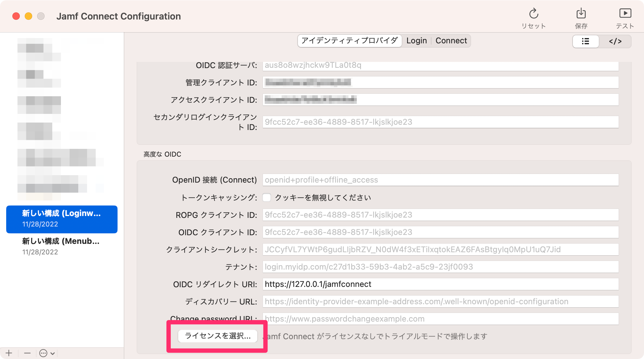The height and width of the screenshot is (359, 644).
Task: Click the ROPG クライアント ID field
Action: (x=440, y=215)
